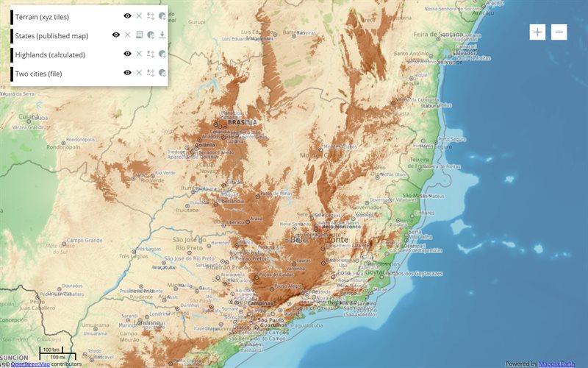Select the States (published map) layer name
The image size is (588, 368).
click(x=51, y=35)
